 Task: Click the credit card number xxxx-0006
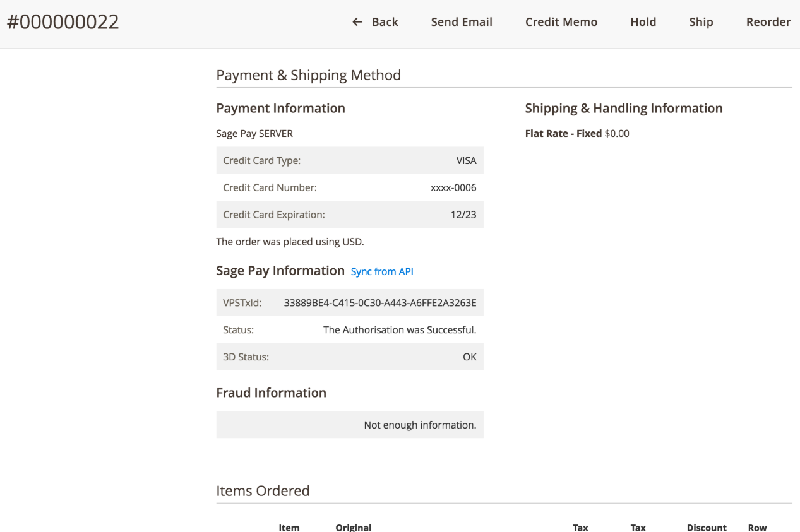453,187
